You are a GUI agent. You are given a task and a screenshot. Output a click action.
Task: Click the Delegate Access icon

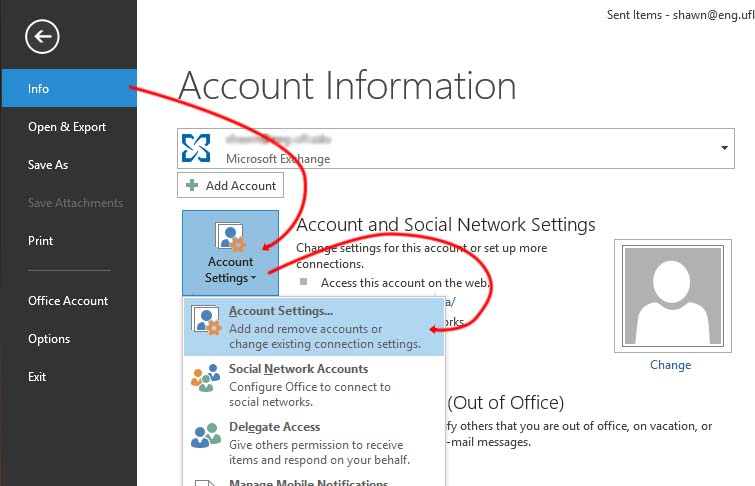tap(205, 436)
